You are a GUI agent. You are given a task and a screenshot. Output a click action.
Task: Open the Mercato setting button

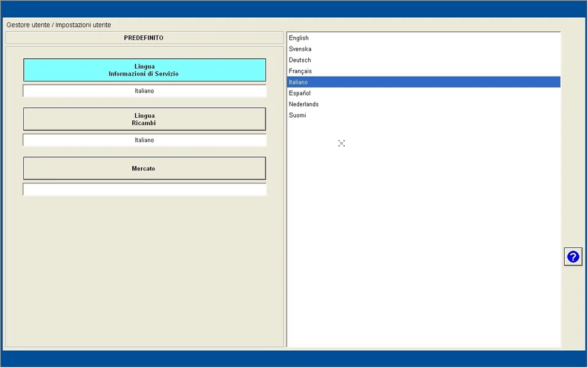click(x=145, y=168)
